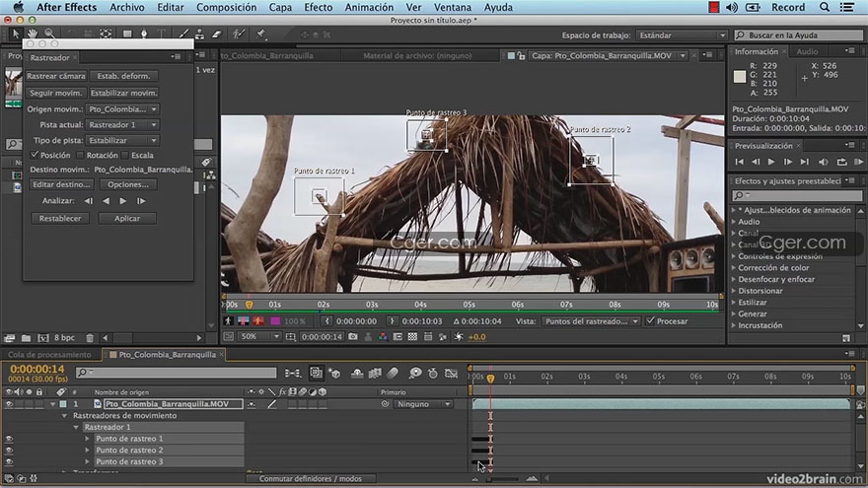The width and height of the screenshot is (868, 488).
Task: Select the Hand tool
Action: pos(33,34)
